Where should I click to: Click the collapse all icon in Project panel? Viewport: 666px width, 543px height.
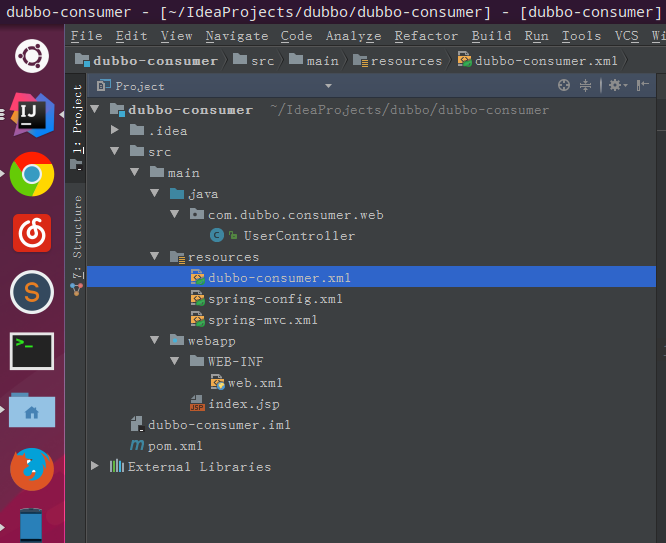pos(585,85)
